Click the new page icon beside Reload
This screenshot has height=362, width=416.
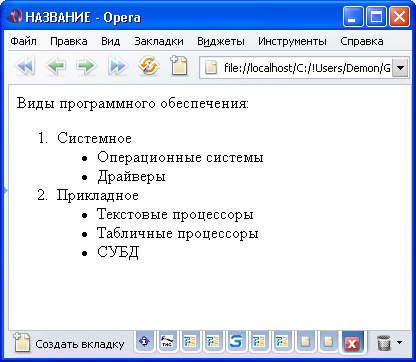tap(179, 65)
